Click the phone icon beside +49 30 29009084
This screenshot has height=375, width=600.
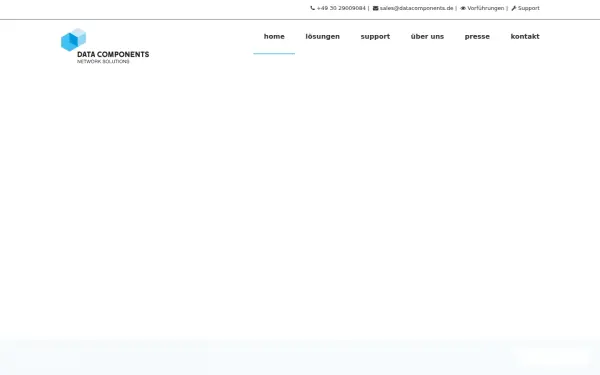pyautogui.click(x=312, y=8)
